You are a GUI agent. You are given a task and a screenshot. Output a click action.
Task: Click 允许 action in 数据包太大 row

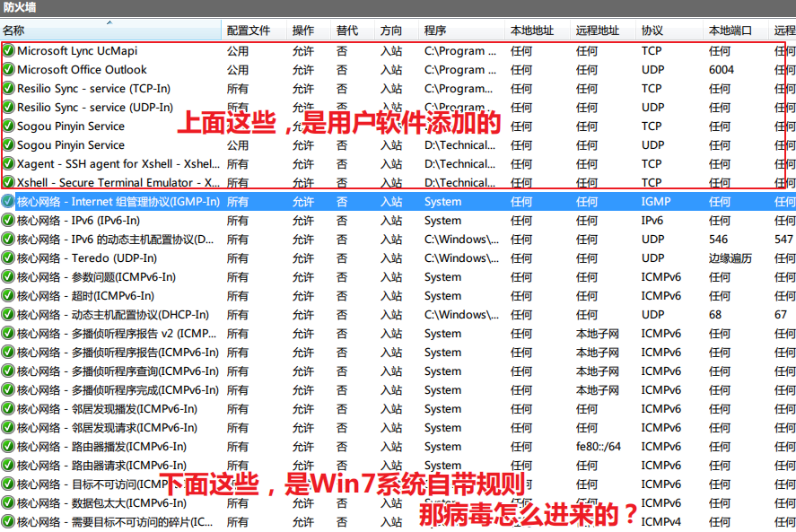303,503
